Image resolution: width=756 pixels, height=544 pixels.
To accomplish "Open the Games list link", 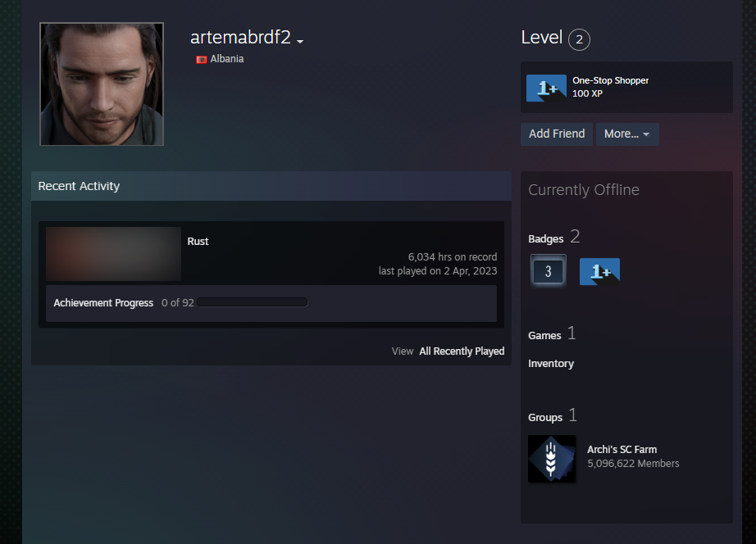I will [544, 335].
